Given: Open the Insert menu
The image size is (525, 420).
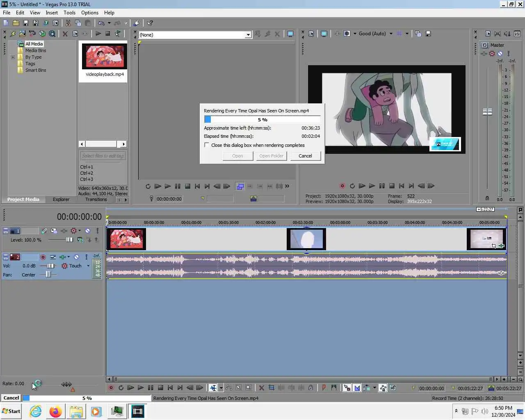Looking at the screenshot, I should point(52,13).
